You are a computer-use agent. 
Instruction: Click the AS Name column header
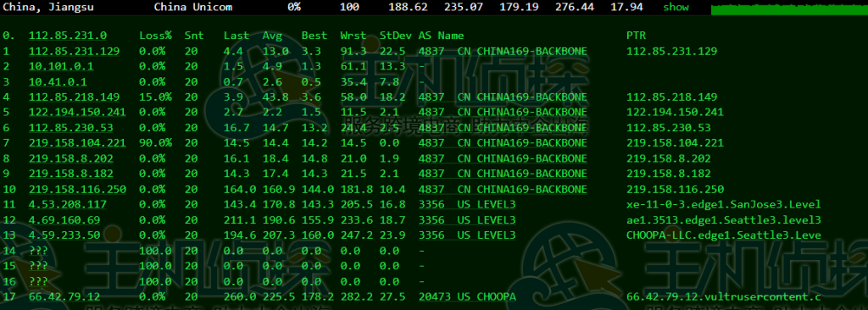point(441,36)
